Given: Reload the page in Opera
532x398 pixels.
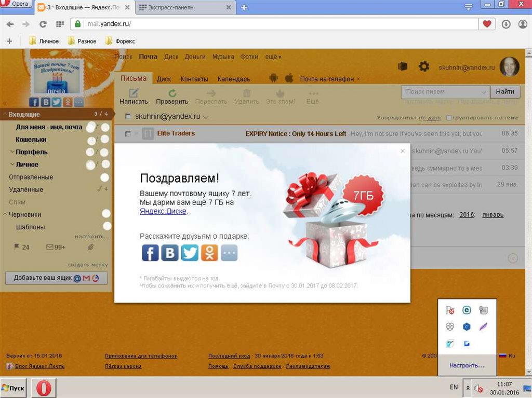Looking at the screenshot, I should (43, 24).
